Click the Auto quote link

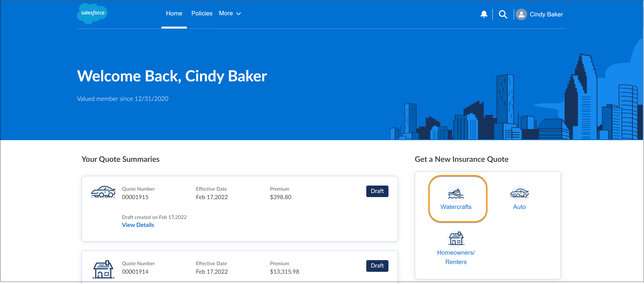519,207
